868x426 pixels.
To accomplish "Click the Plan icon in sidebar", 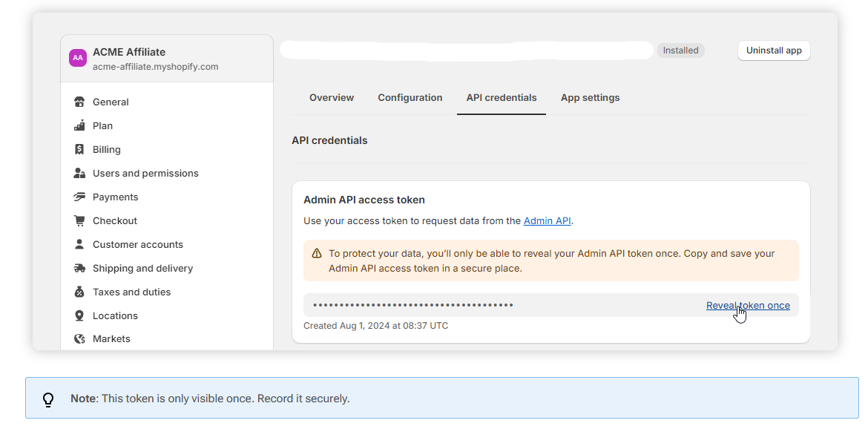I will coord(79,126).
